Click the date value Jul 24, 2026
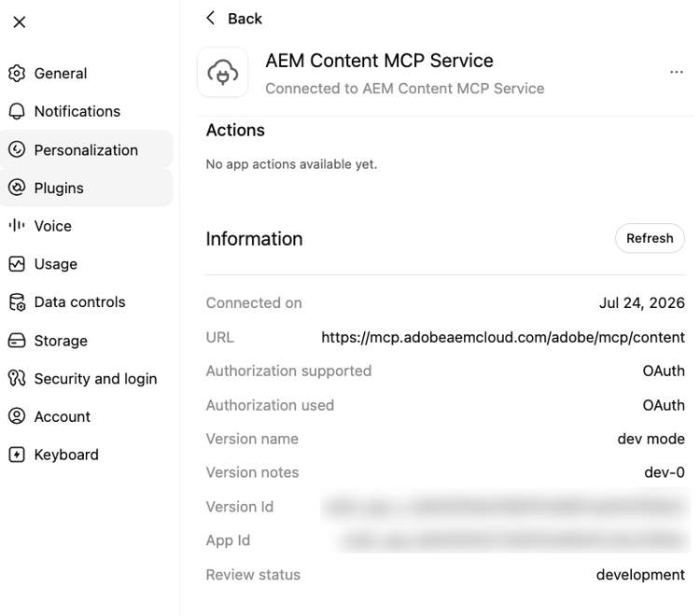This screenshot has height=616, width=700. pyautogui.click(x=641, y=303)
